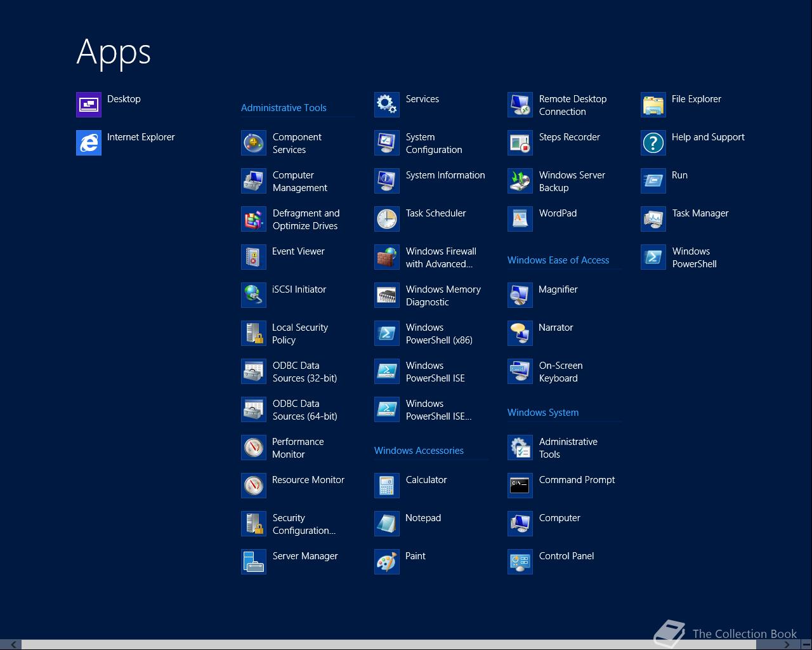This screenshot has height=650, width=812.
Task: Click the Run label
Action: pos(679,175)
